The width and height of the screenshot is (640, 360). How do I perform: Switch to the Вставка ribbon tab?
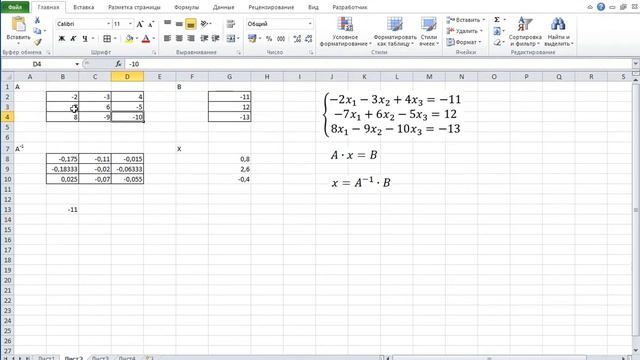84,7
